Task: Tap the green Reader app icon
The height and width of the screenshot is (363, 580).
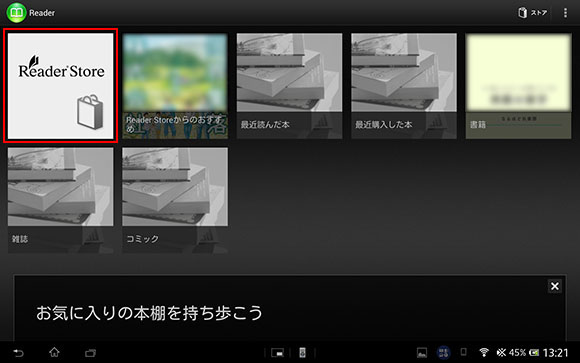Action: [x=16, y=12]
